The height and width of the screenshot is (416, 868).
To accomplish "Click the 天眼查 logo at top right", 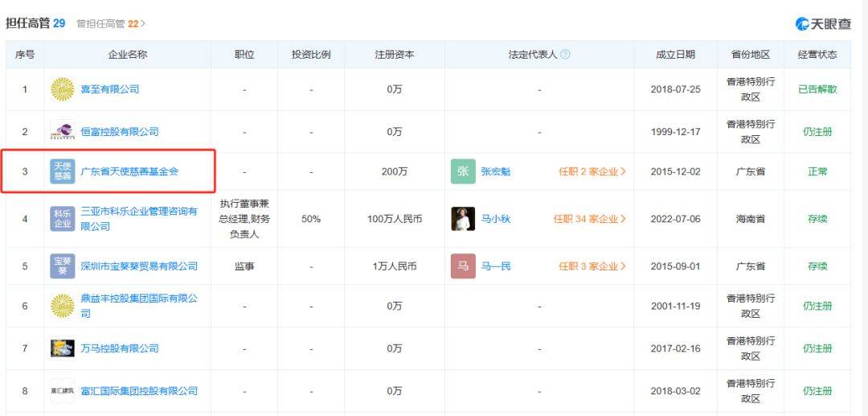I will click(823, 23).
